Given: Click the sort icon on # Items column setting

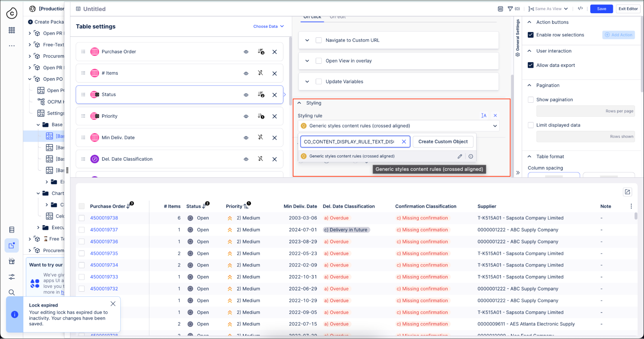Looking at the screenshot, I should pos(260,73).
